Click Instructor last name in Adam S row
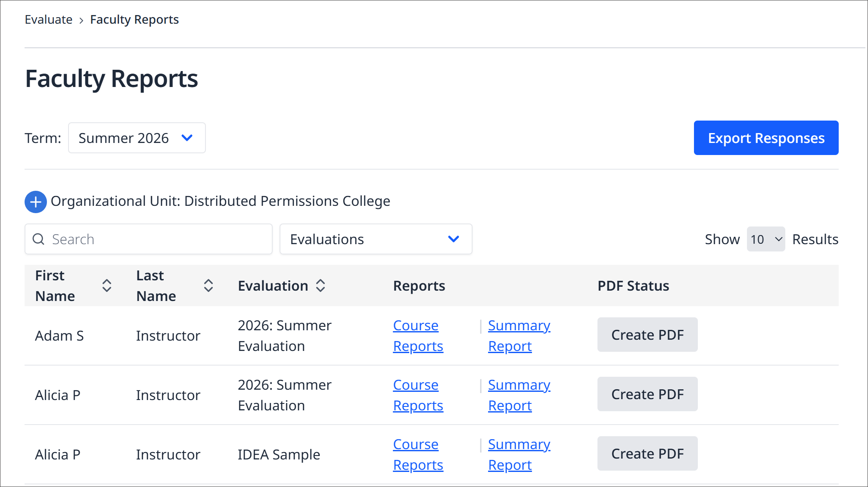Viewport: 868px width, 487px height. click(x=168, y=336)
